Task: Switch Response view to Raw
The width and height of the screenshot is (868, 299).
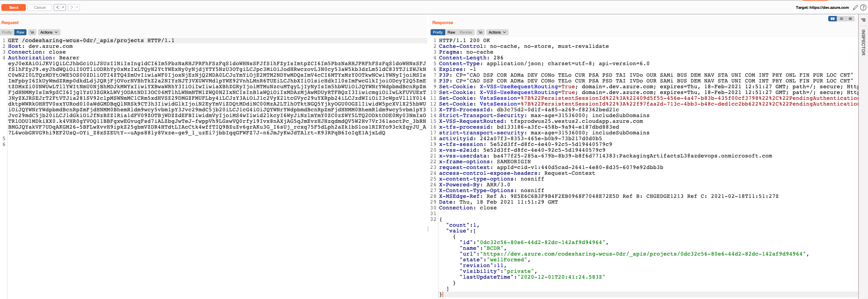Action: click(451, 32)
